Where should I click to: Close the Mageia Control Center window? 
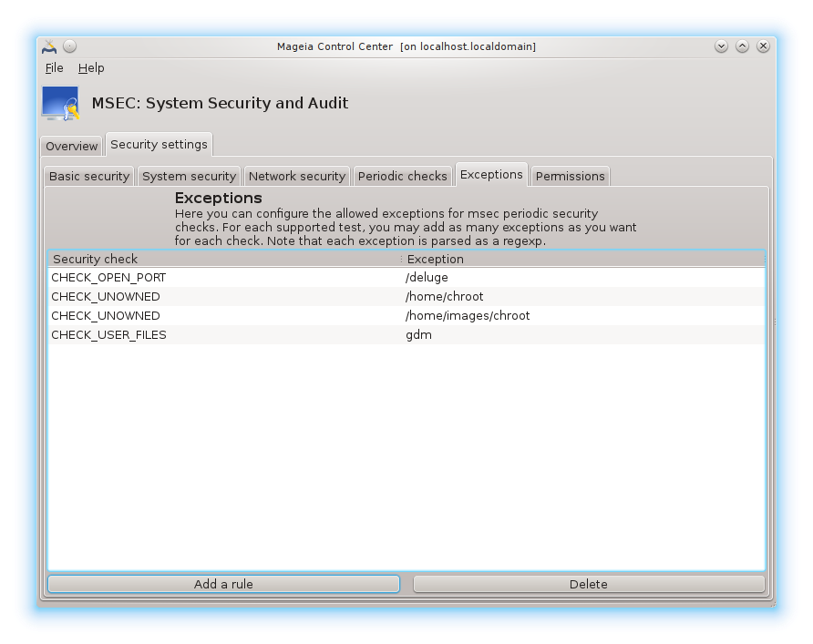(763, 46)
